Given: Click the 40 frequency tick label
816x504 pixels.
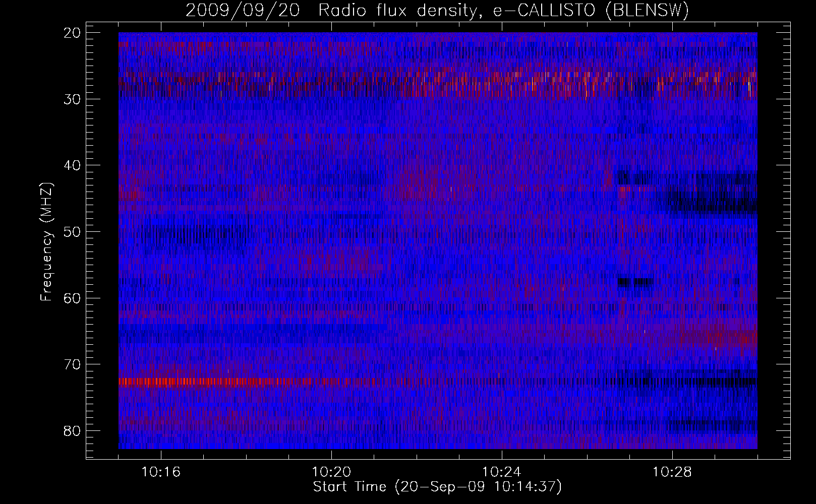Looking at the screenshot, I should click(x=73, y=165).
